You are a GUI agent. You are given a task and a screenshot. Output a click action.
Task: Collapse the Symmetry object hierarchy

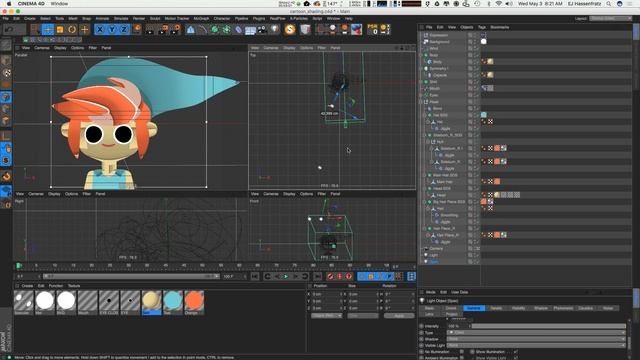click(422, 69)
